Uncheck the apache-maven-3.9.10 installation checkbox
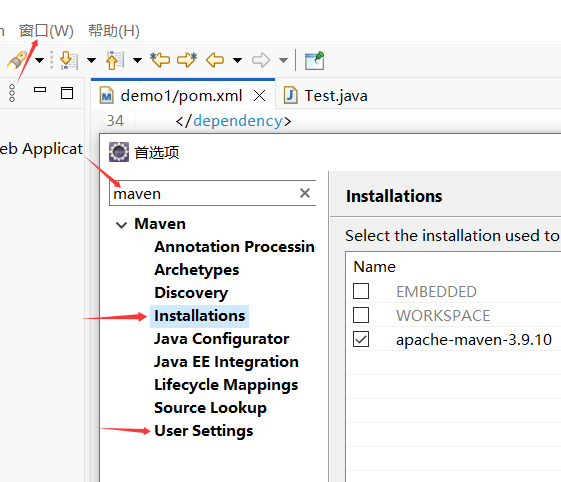The width and height of the screenshot is (561, 482). (x=361, y=339)
